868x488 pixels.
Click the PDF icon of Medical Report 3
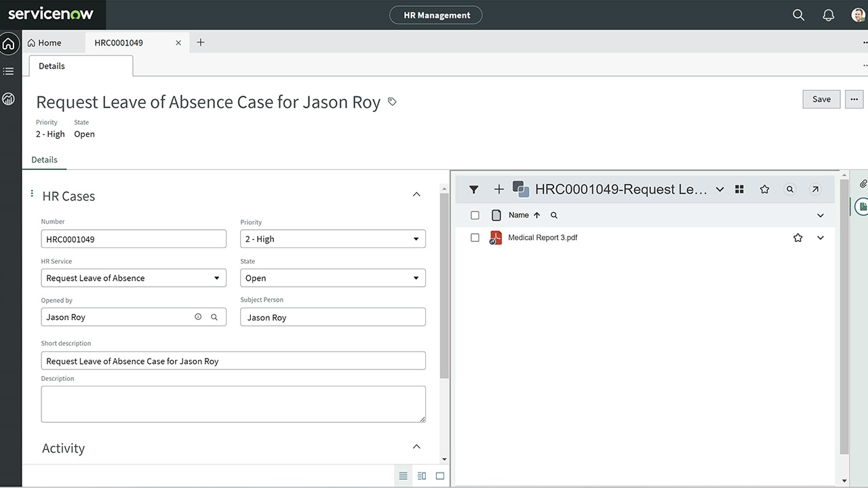[x=496, y=238]
